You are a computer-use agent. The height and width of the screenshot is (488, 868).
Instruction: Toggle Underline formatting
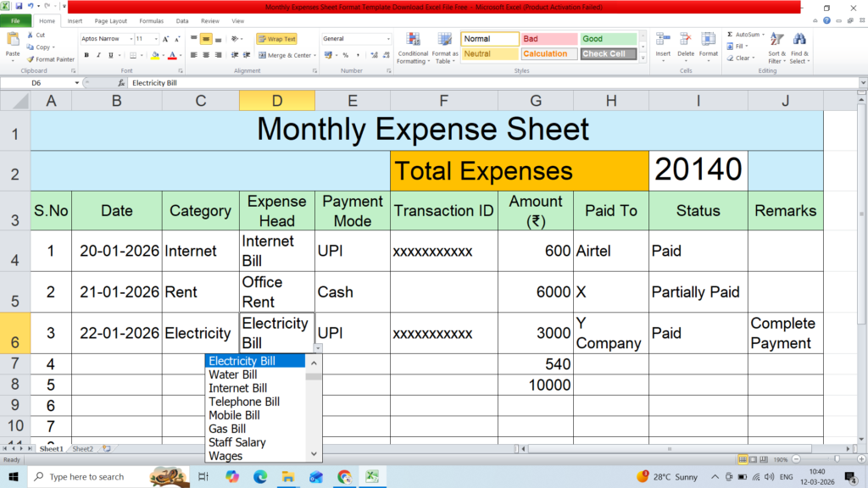(111, 55)
